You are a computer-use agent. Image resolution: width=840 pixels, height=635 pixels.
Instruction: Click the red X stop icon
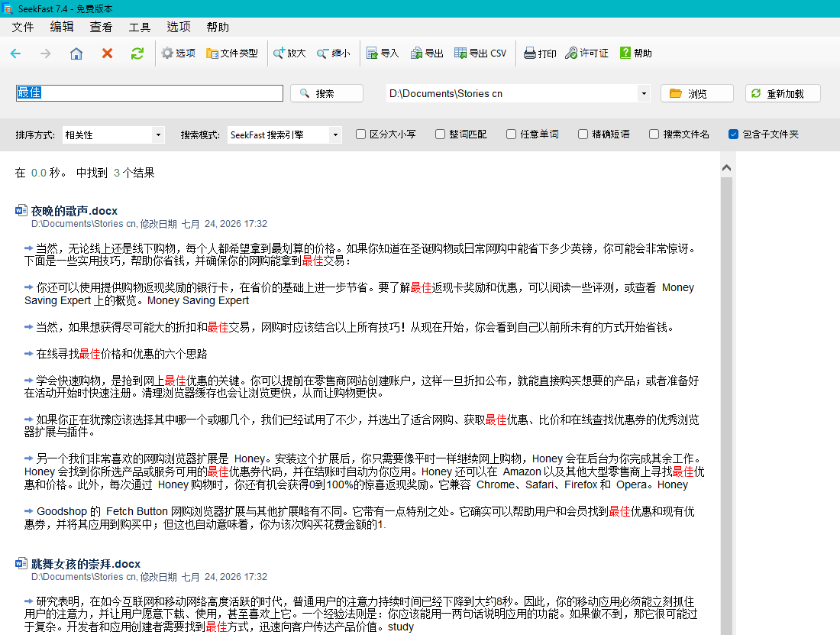click(x=107, y=53)
